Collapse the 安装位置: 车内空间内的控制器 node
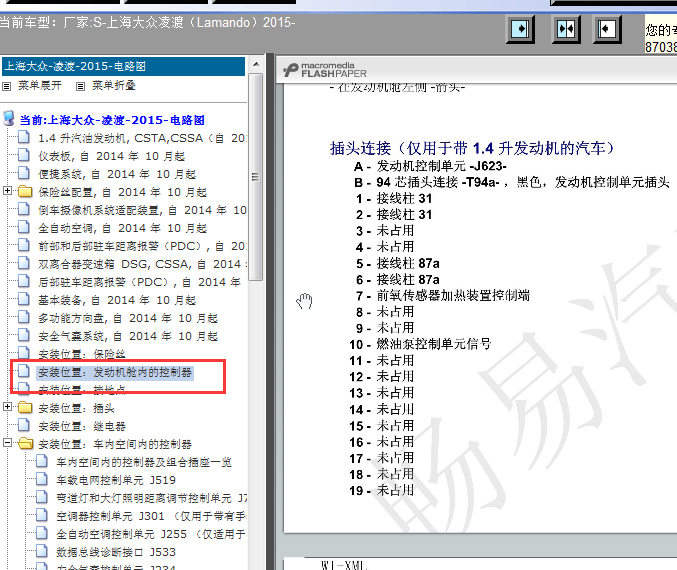The height and width of the screenshot is (570, 677). point(7,443)
